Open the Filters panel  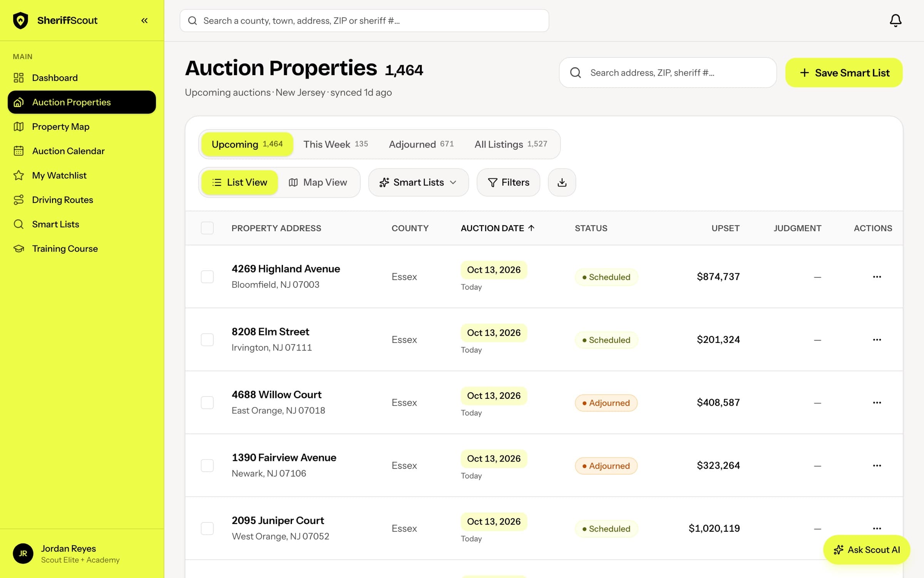coord(508,182)
